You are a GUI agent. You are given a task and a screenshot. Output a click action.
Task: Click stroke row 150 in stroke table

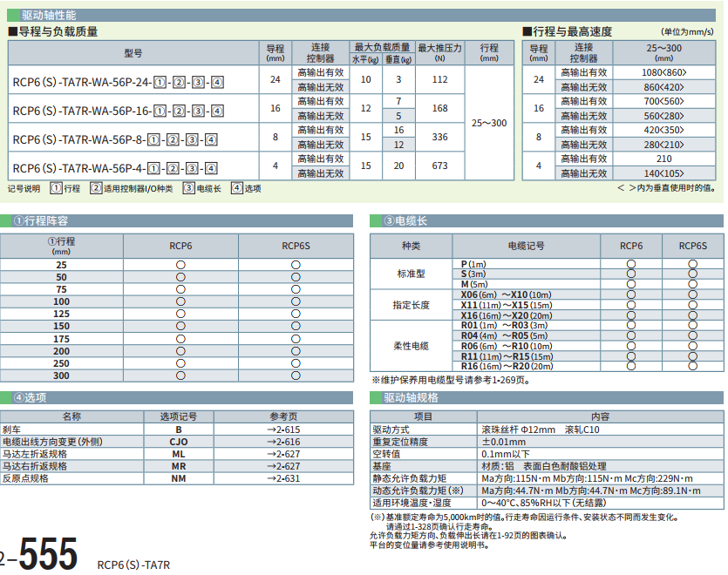tap(177, 326)
